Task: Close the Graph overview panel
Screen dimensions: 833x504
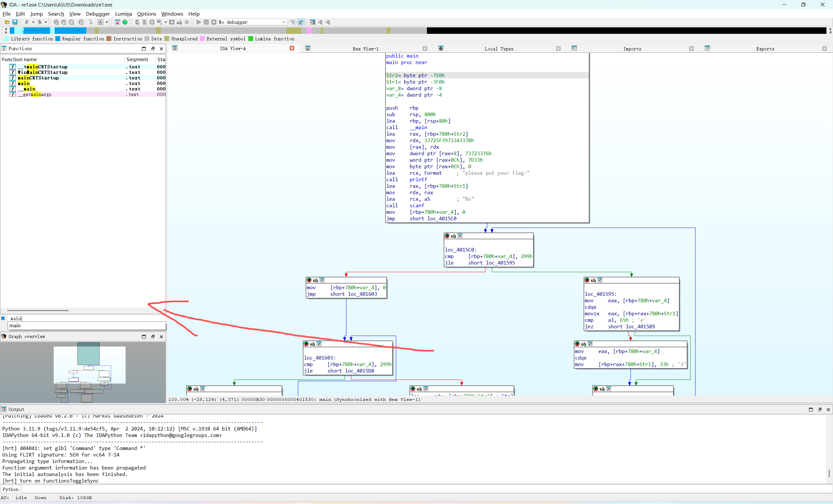Action: pos(161,337)
